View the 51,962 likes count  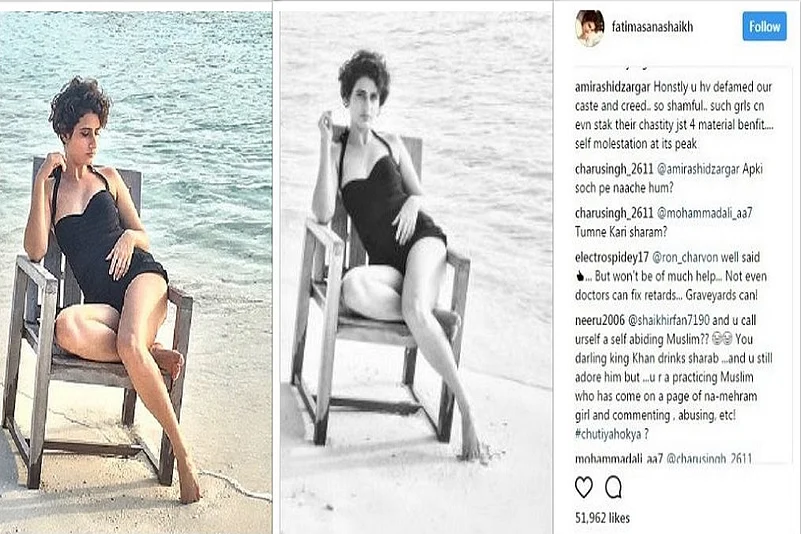602,518
